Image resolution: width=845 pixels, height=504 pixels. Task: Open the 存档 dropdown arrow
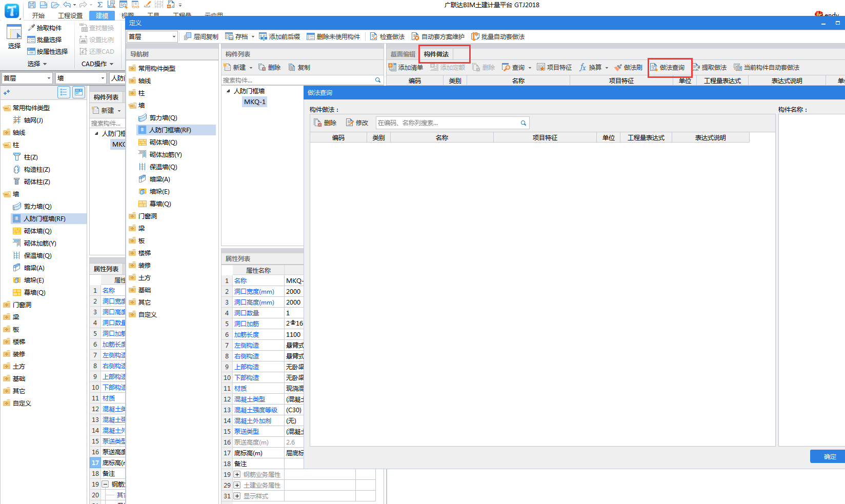253,37
